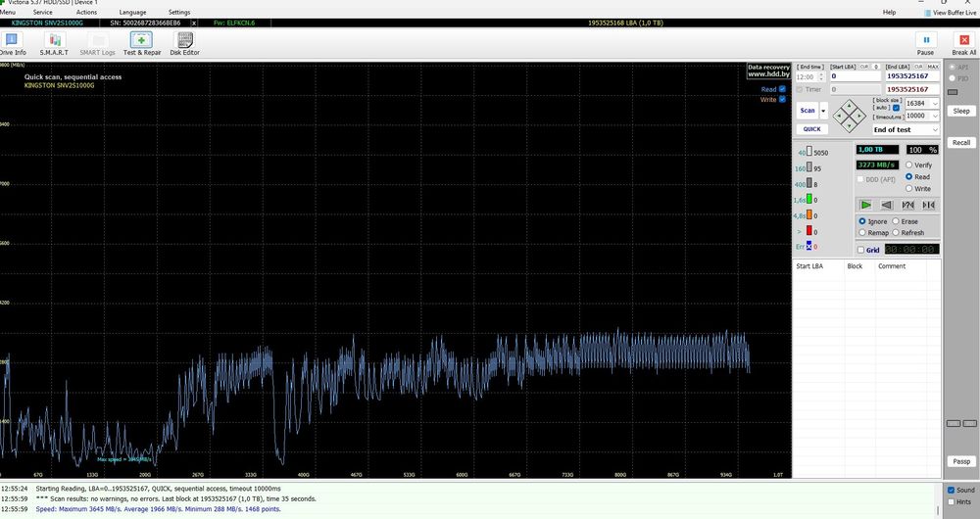This screenshot has height=519, width=980.
Task: Open the Drive Info panel
Action: point(12,43)
